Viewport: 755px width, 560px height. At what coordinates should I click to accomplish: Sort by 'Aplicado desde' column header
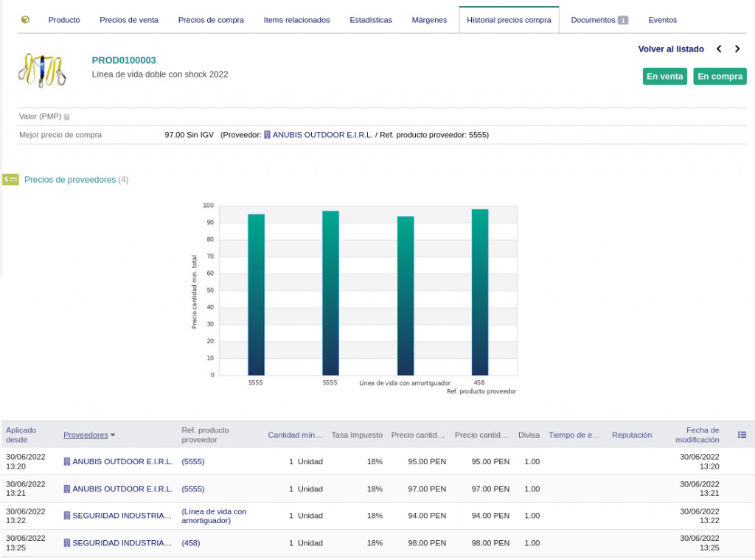[21, 435]
